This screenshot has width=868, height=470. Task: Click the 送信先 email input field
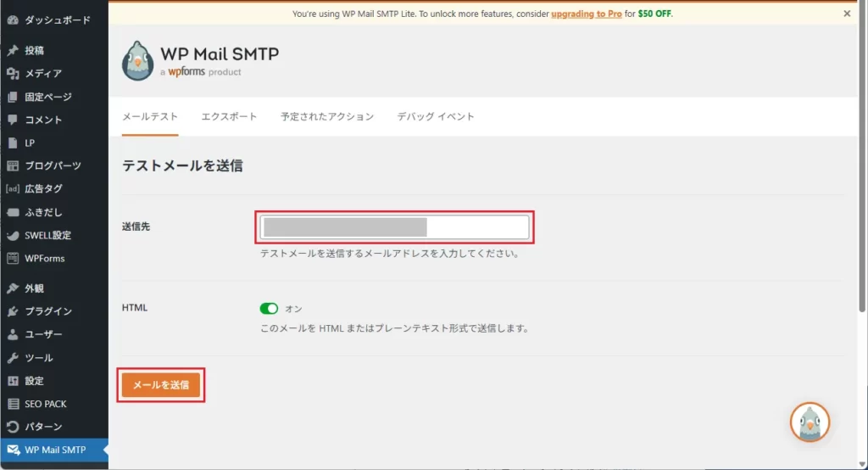point(395,227)
